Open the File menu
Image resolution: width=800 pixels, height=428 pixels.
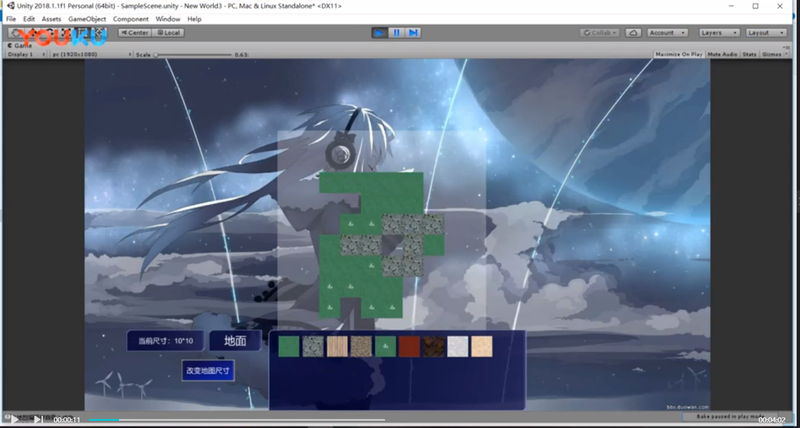point(11,19)
